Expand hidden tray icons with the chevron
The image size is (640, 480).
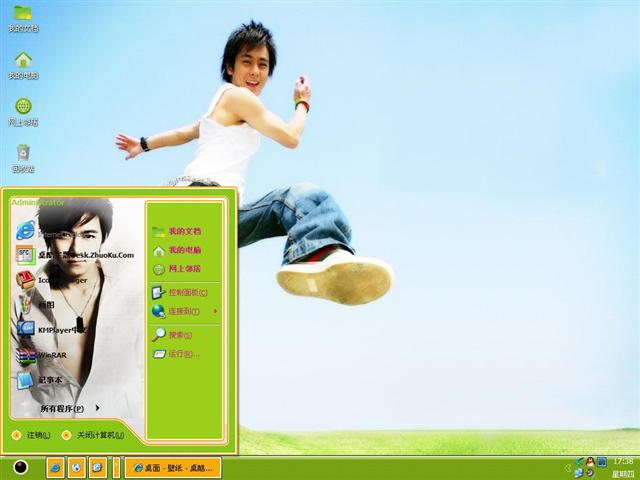tap(568, 468)
